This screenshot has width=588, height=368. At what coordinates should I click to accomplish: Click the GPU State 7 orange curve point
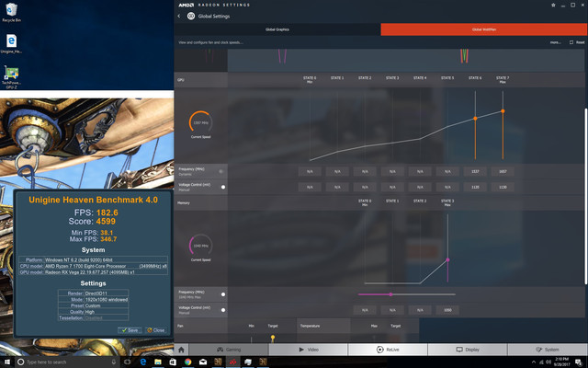[503, 111]
